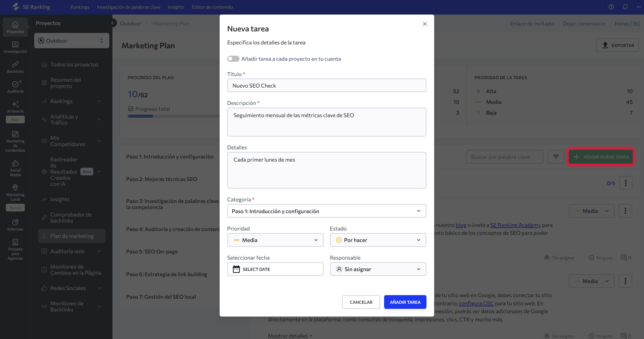Viewport: 644px width, 339px height.
Task: Open the Categoría dropdown
Action: 327,211
